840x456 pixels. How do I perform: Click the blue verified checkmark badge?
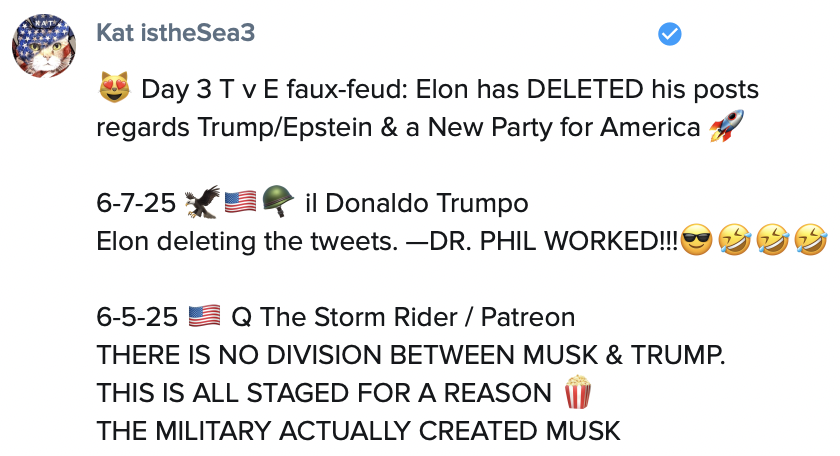(669, 34)
